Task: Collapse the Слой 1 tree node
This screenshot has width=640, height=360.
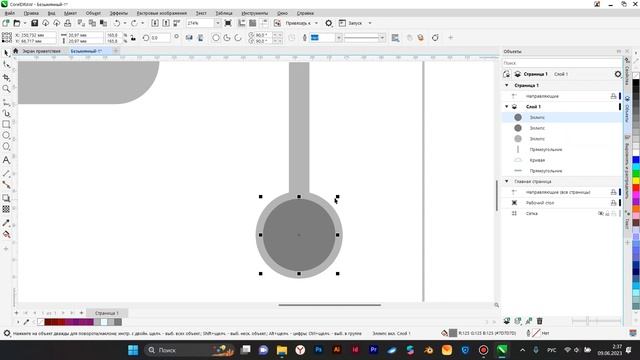Action: pos(507,107)
